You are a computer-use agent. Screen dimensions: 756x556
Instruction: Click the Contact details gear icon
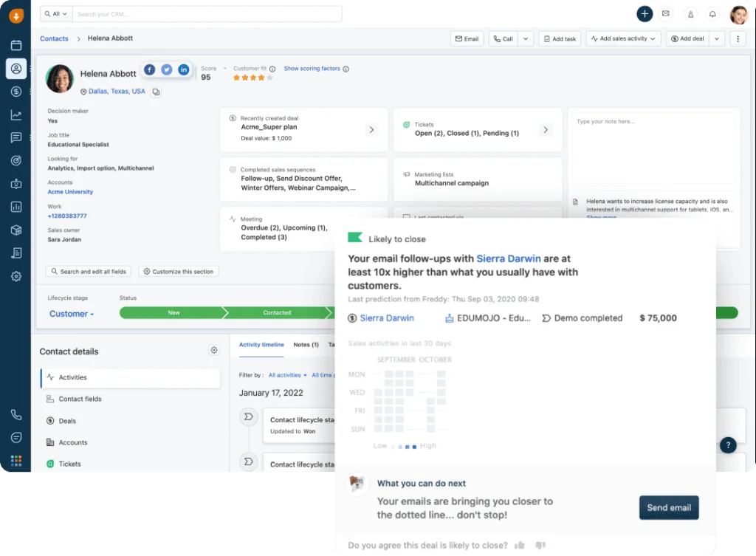214,350
